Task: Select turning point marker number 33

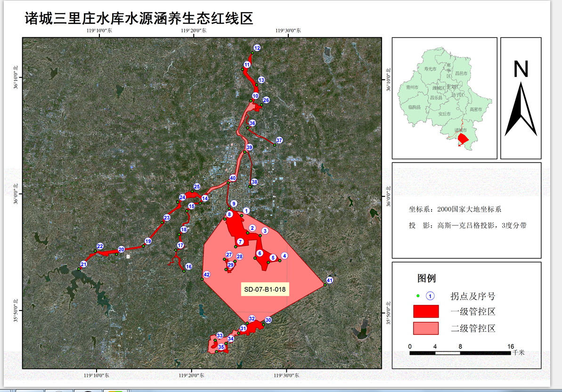Action: [220, 336]
